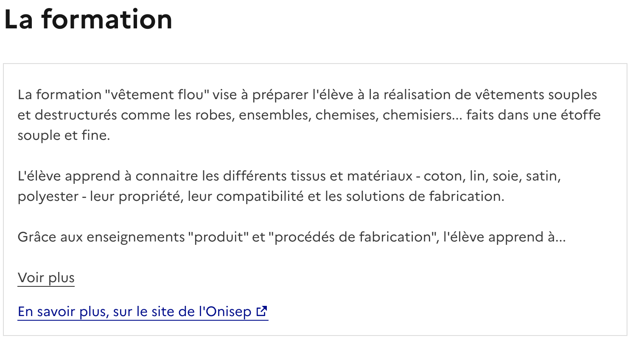This screenshot has height=344, width=644.
Task: Select the first paragraph about vêtement flou
Action: tap(309, 114)
